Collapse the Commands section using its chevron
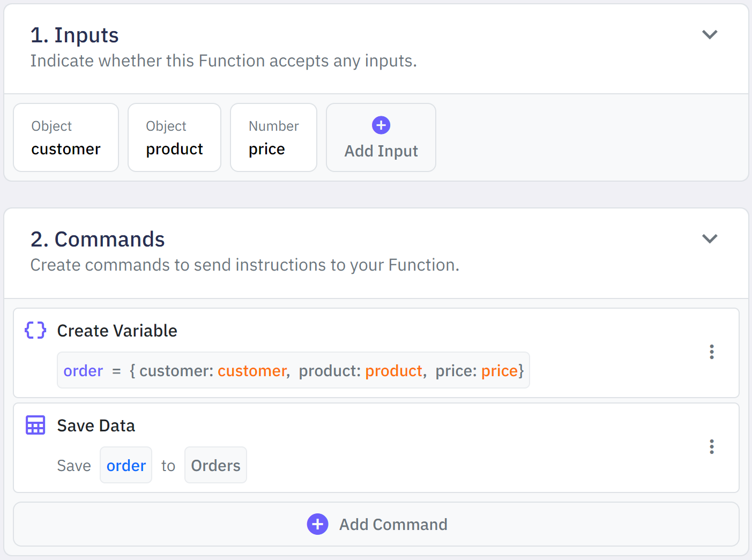 click(710, 239)
